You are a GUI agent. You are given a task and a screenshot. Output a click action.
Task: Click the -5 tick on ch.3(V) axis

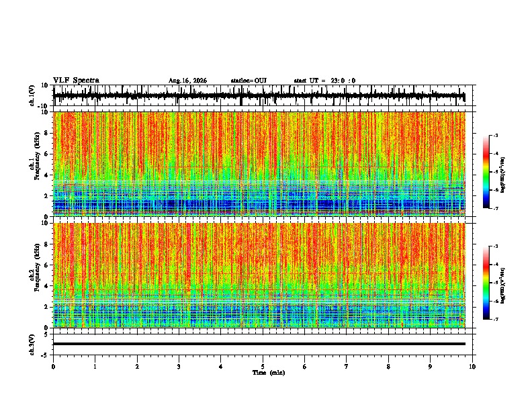point(45,355)
